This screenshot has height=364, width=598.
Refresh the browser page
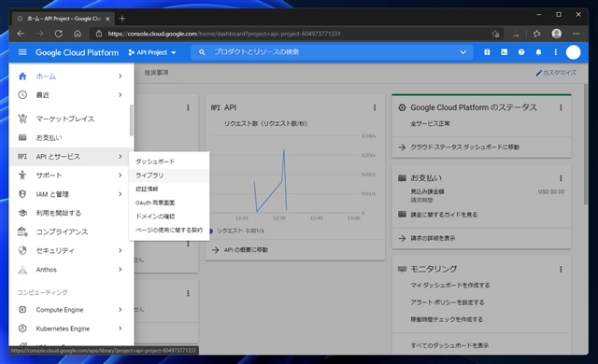(x=58, y=34)
